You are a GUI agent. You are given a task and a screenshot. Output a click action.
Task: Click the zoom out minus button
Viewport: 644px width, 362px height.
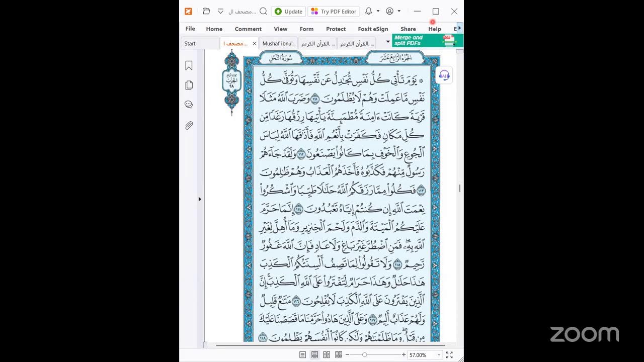(347, 354)
